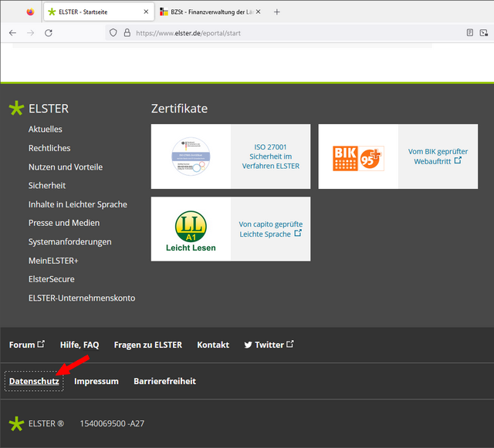Click version number 1540069500 -A27
Screen dimensions: 494x448
[112, 424]
